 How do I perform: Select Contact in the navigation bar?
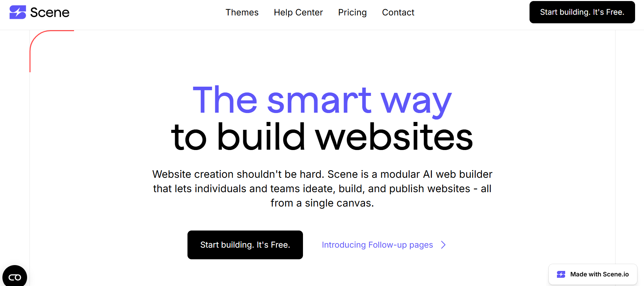398,12
